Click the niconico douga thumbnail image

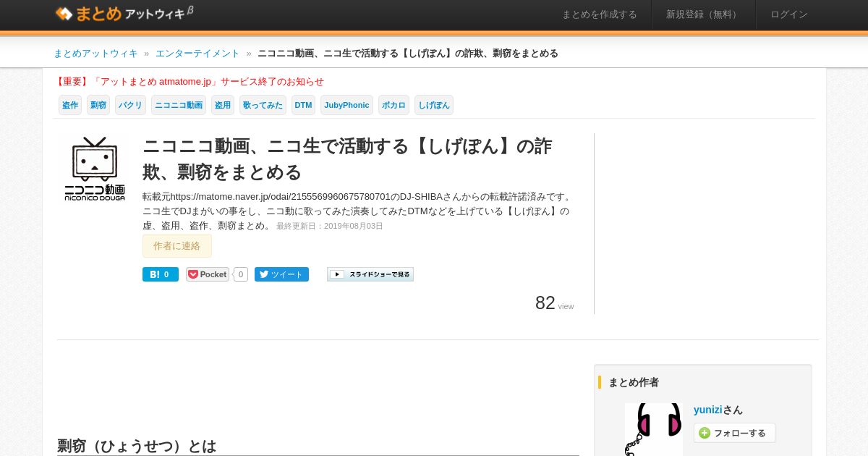pos(95,169)
